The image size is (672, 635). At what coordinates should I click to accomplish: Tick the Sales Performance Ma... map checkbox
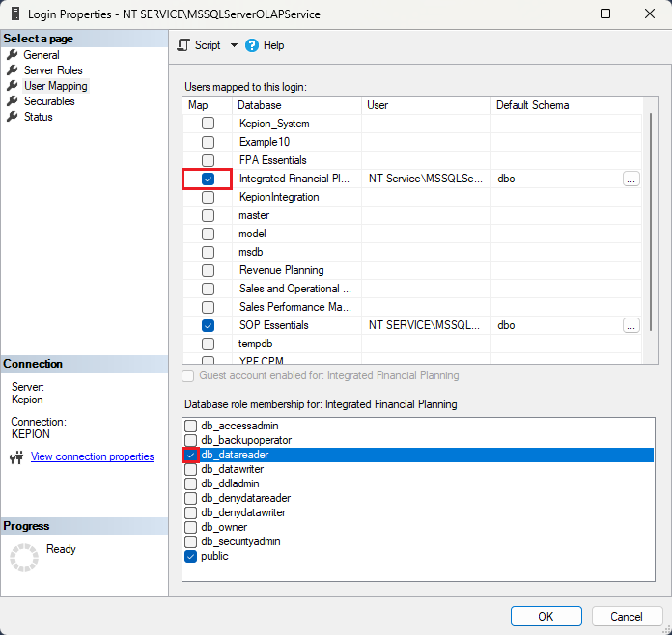point(208,307)
